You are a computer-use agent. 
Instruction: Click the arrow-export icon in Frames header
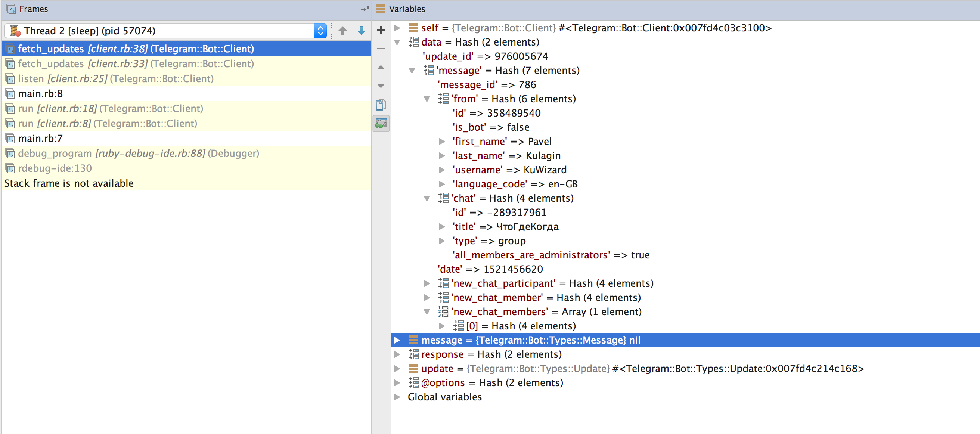[364, 9]
